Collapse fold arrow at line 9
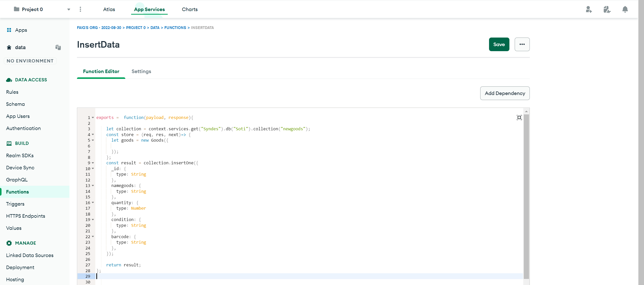The width and height of the screenshot is (644, 285). click(x=93, y=163)
